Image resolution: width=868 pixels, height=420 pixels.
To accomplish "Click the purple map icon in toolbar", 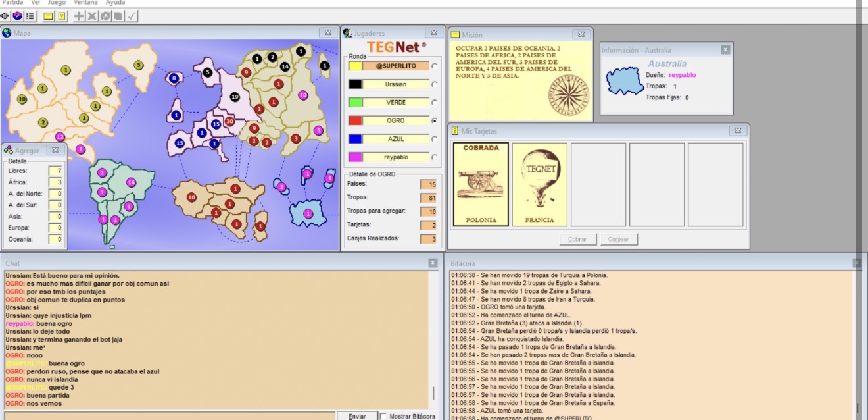I will [18, 16].
